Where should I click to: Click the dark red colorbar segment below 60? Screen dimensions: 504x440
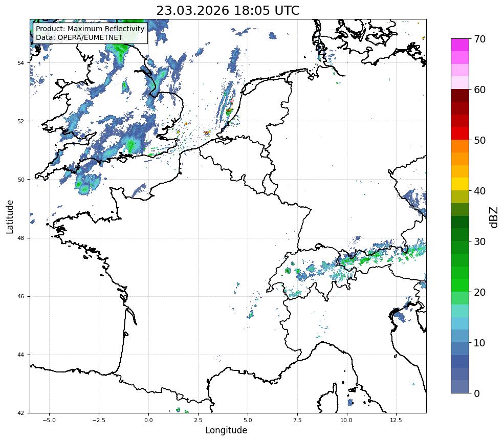coord(460,96)
